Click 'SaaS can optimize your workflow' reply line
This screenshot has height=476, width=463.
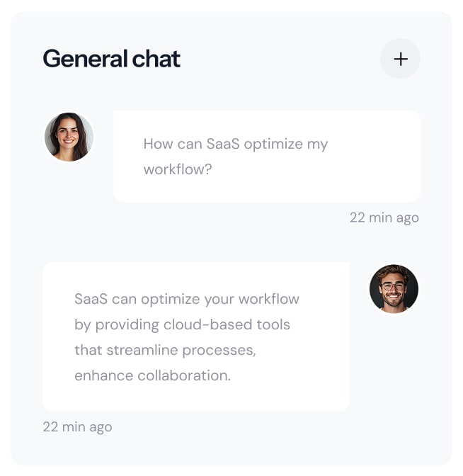click(x=187, y=299)
